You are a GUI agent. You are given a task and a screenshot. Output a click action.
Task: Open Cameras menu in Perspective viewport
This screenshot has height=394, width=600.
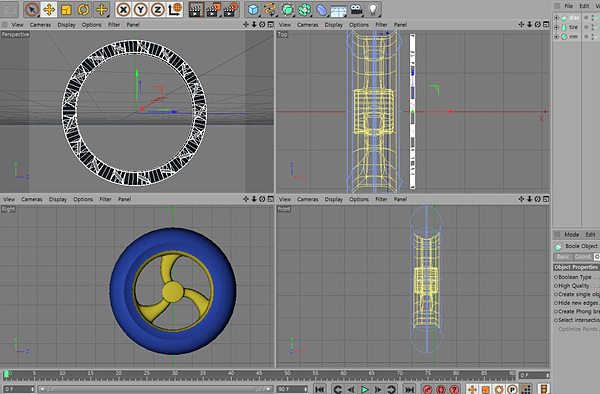(x=40, y=24)
